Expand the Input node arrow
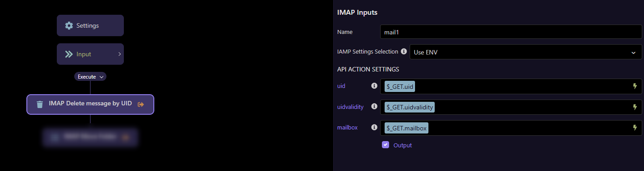Image resolution: width=644 pixels, height=171 pixels. pos(119,54)
